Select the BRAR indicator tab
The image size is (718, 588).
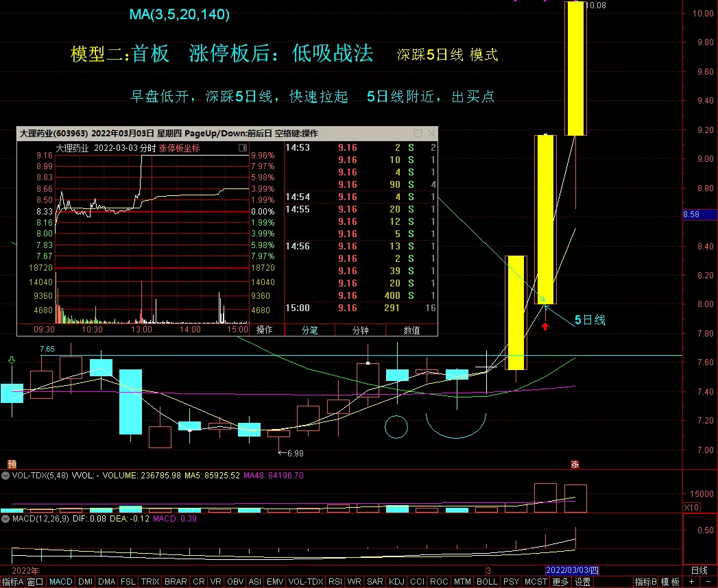tap(176, 582)
